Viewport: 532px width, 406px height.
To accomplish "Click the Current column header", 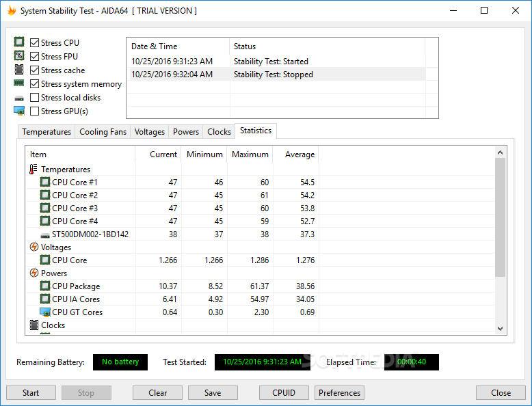I will (158, 154).
